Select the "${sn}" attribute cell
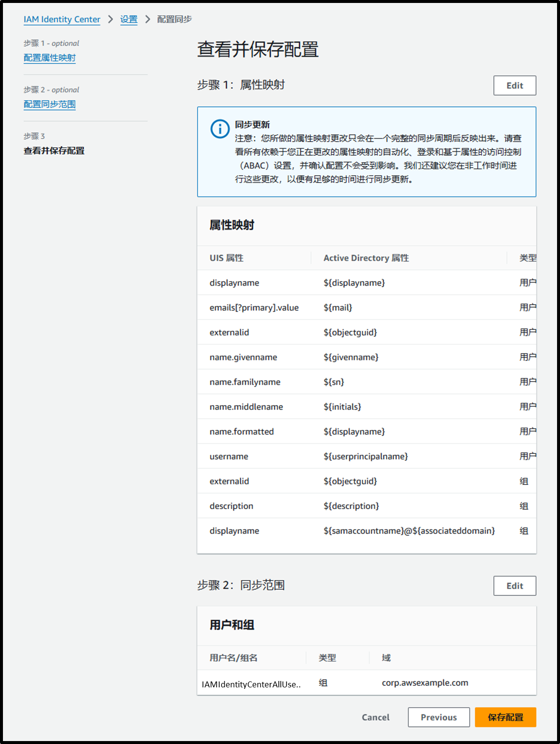This screenshot has height=744, width=560. coord(334,382)
